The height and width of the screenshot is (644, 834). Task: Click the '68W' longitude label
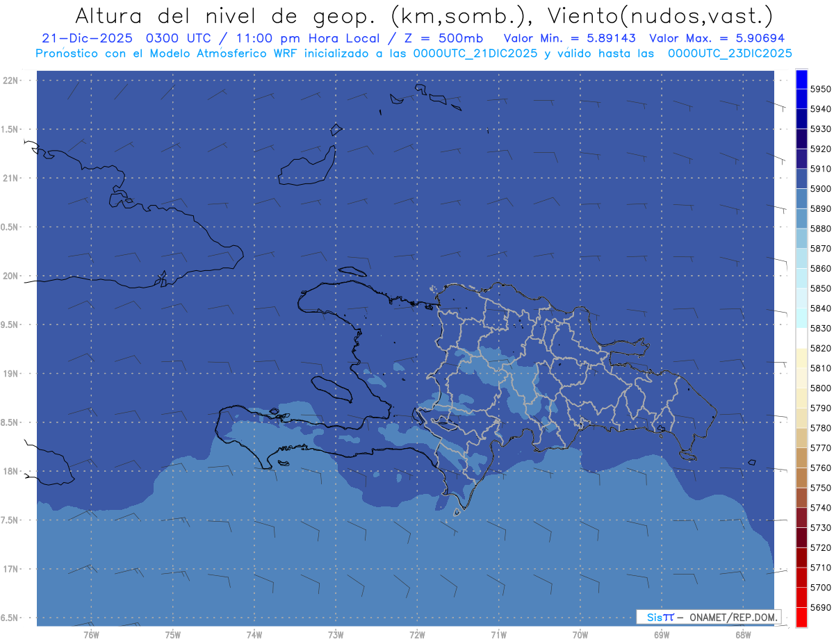tap(743, 635)
